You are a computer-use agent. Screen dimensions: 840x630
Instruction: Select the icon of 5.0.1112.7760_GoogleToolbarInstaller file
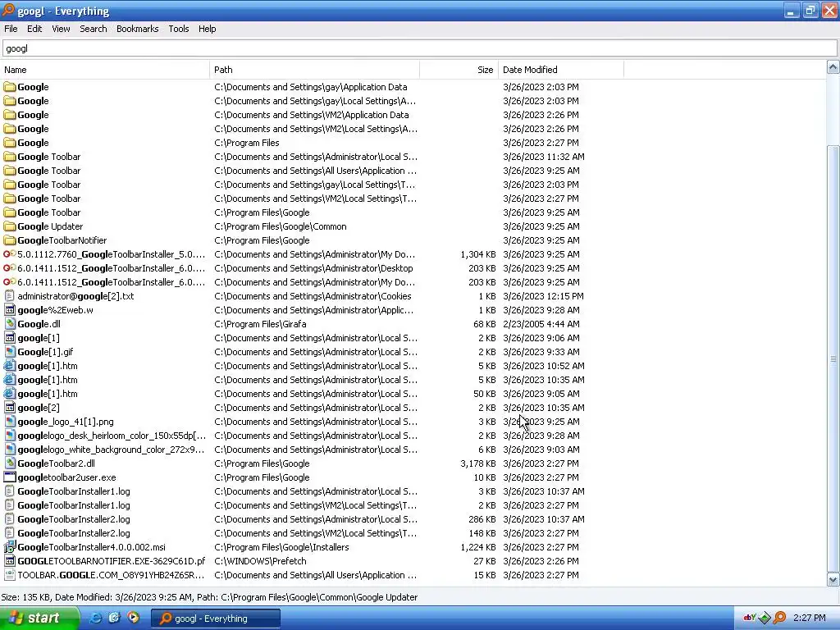click(x=10, y=254)
